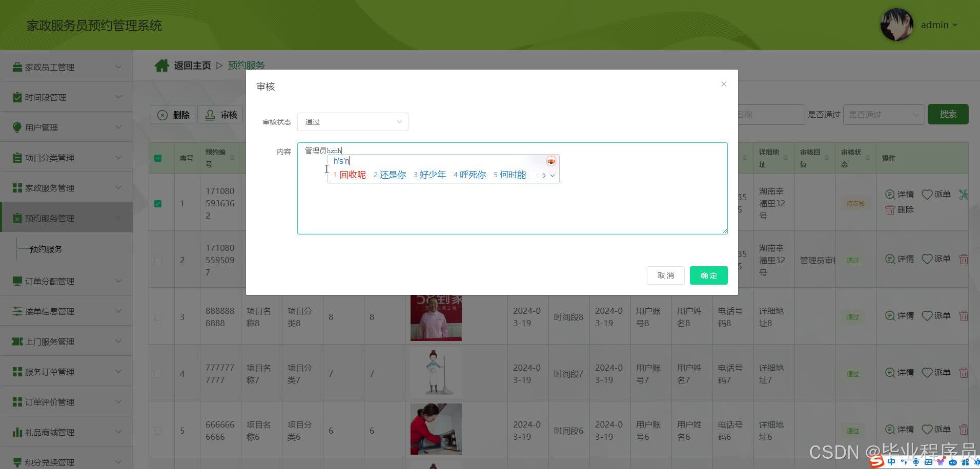Click the clipboard icon of 时间段管理
980x469 pixels.
(x=17, y=97)
